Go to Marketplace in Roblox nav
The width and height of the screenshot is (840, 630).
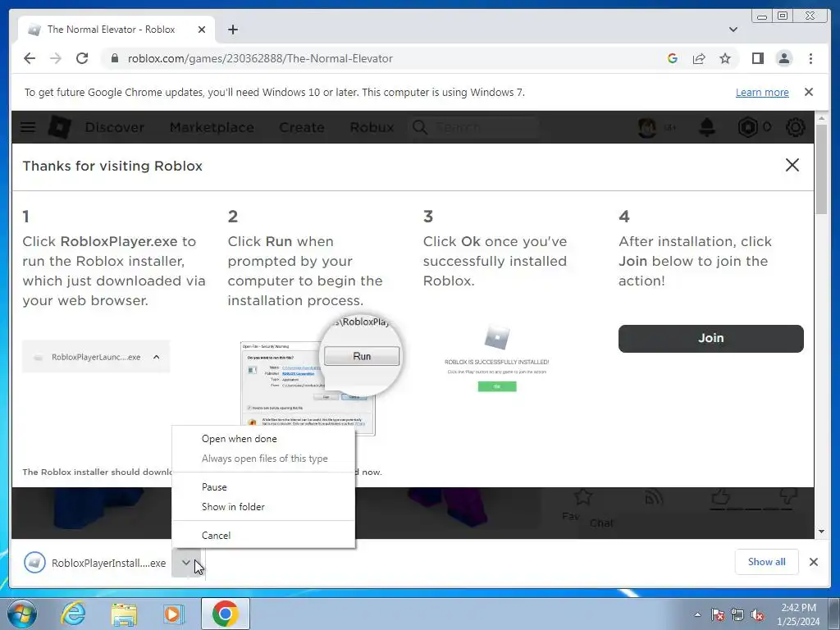click(212, 127)
